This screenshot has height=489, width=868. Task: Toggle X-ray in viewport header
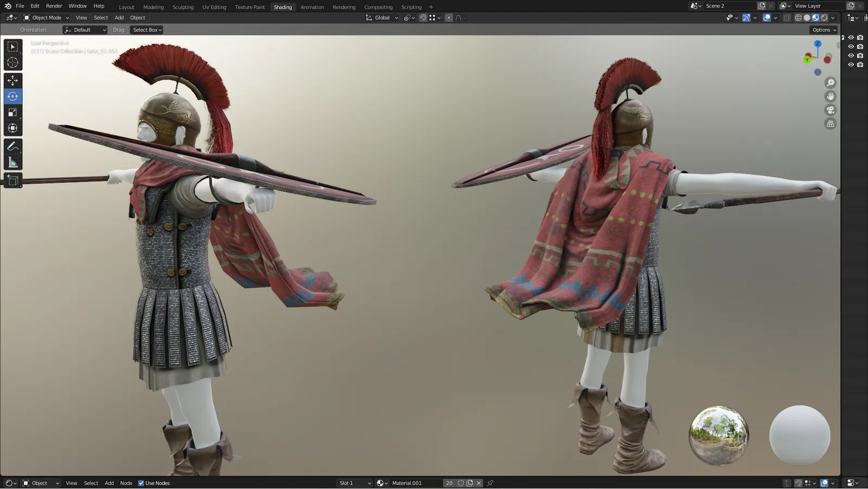[786, 18]
